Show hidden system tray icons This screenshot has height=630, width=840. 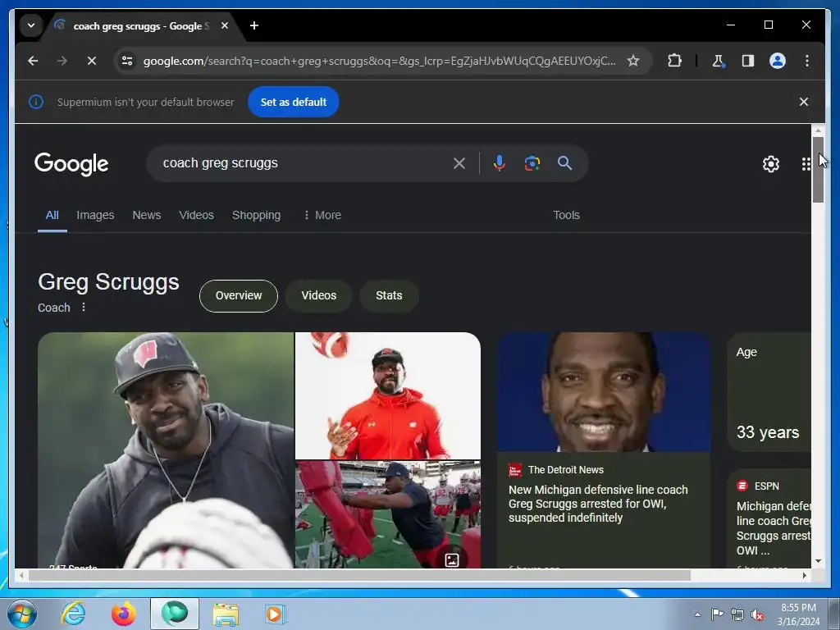697,614
